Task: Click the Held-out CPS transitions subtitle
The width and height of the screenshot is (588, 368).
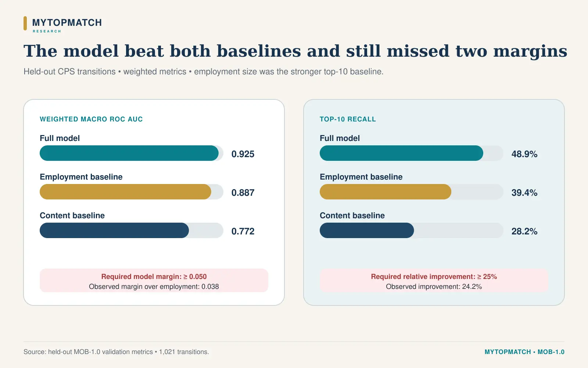Action: tap(204, 72)
